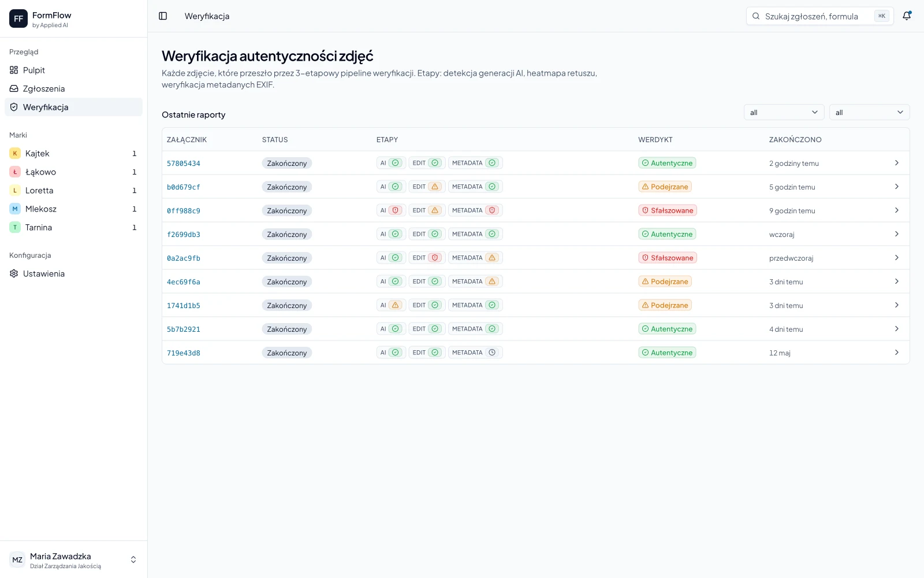The image size is (924, 578).
Task: Click the FormFlow FF logo
Action: [x=18, y=18]
